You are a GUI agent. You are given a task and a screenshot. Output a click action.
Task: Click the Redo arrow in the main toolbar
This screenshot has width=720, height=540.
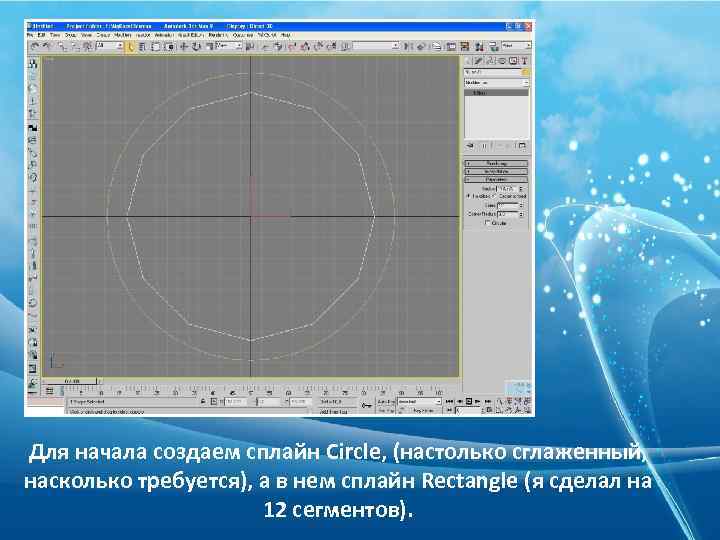[46, 46]
